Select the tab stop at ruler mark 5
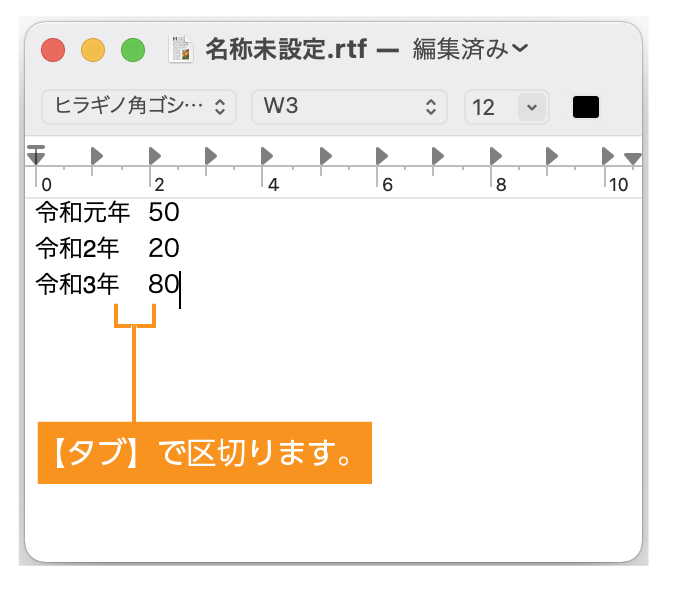This screenshot has width=676, height=590. pyautogui.click(x=326, y=156)
